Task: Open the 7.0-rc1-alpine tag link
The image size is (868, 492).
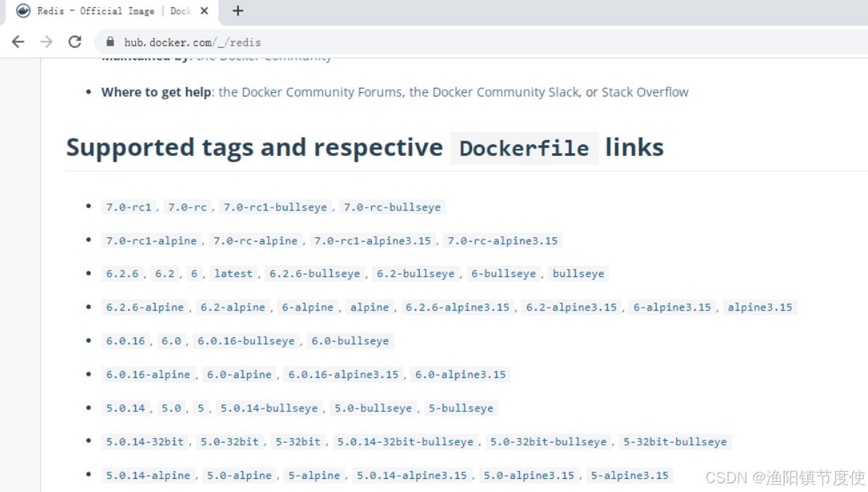Action: pos(151,241)
